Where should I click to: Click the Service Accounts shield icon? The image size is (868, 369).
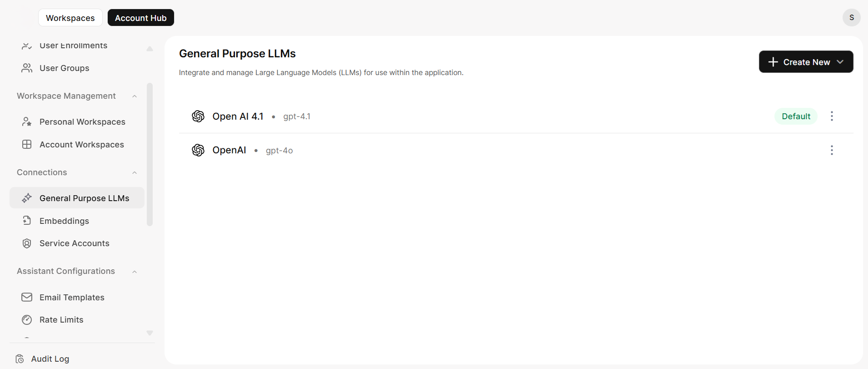(27, 243)
